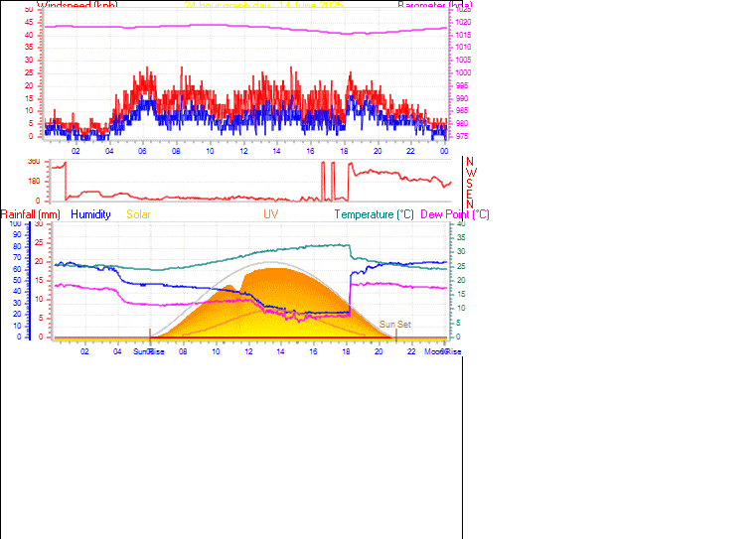Click the 'Sun Set' marker label
This screenshot has height=539, width=756.
point(394,325)
